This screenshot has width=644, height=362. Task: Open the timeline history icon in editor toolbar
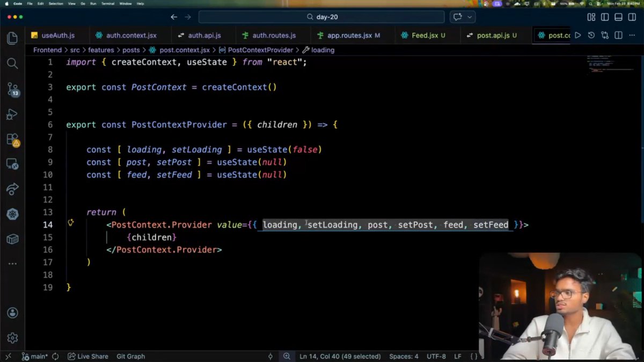click(591, 35)
